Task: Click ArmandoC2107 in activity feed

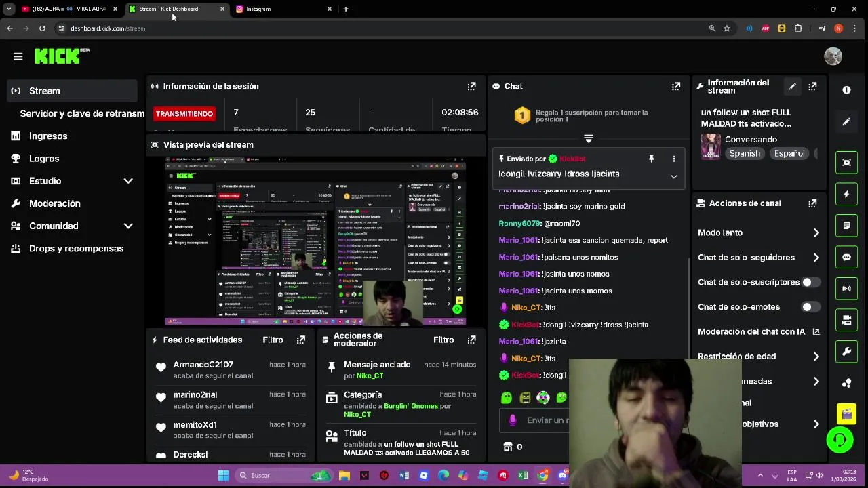Action: click(203, 365)
